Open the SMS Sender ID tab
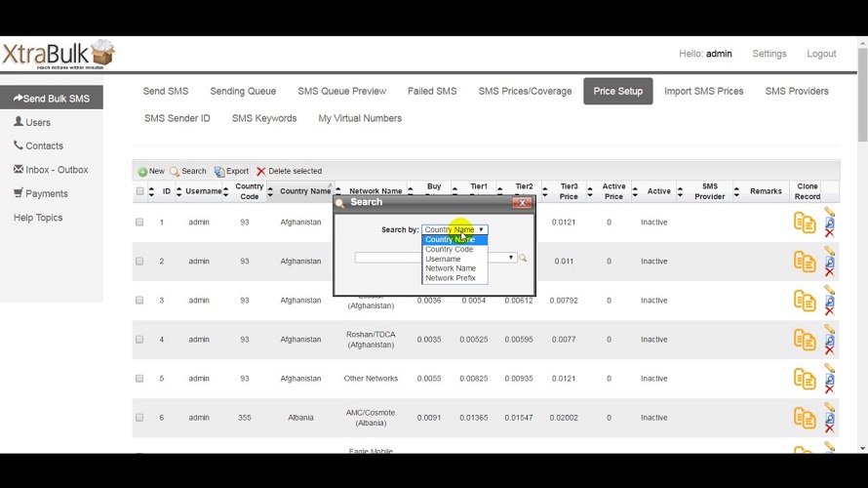Screen dimensions: 868x488 [178, 118]
